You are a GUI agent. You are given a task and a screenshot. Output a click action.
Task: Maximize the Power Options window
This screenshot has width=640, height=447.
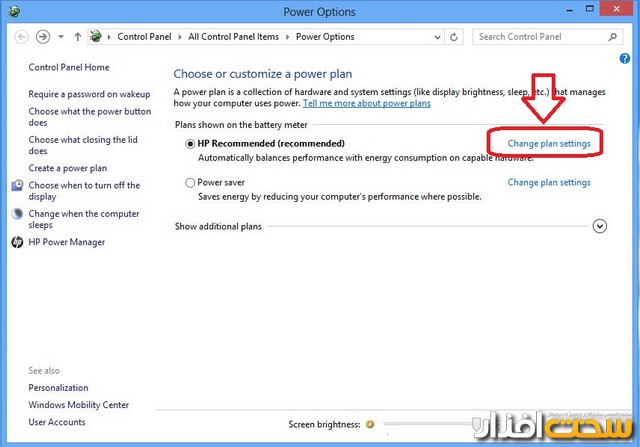(x=590, y=9)
